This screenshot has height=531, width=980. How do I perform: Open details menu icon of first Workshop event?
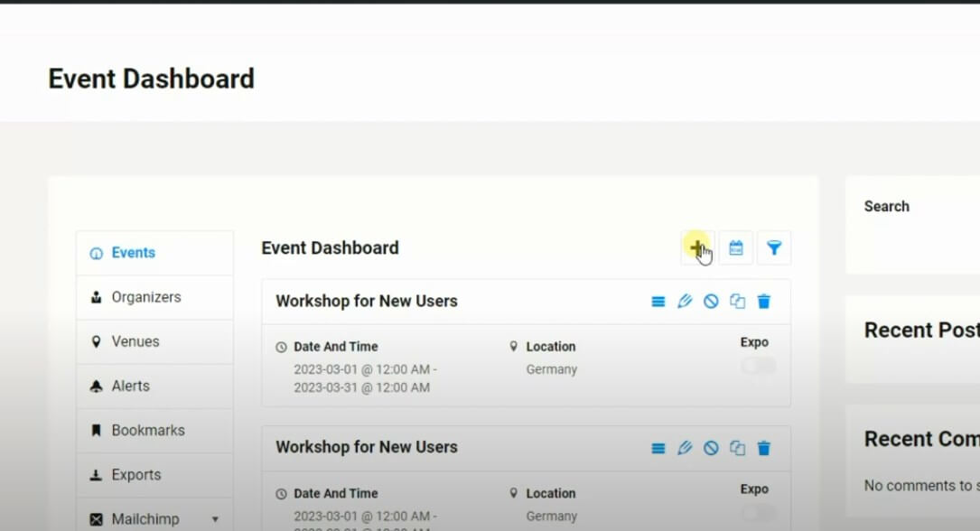(658, 302)
